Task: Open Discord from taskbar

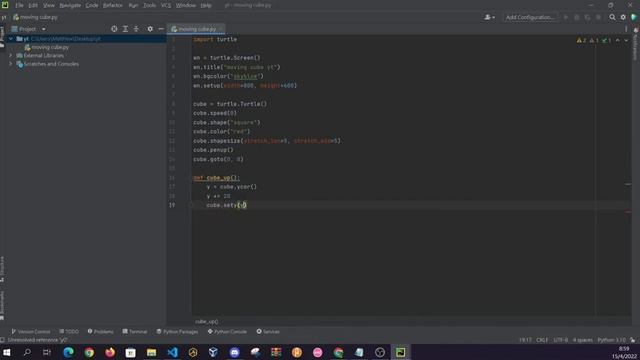Action: 234,352
